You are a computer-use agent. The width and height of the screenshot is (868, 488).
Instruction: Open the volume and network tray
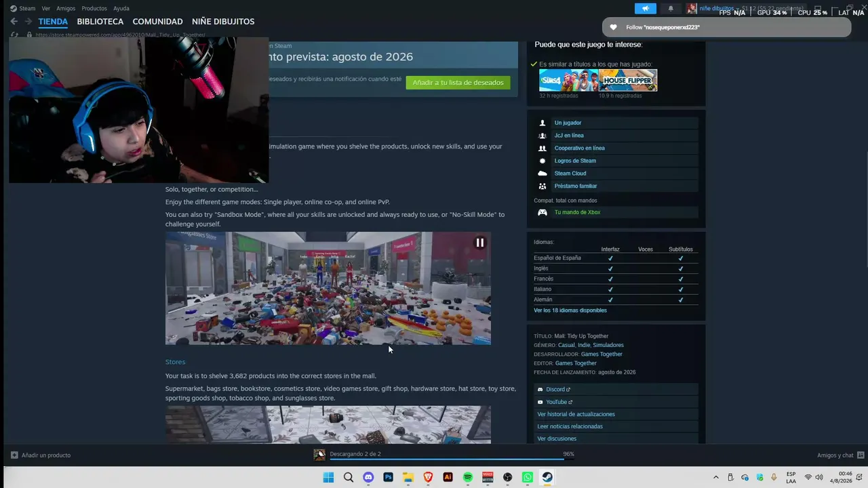point(813,477)
